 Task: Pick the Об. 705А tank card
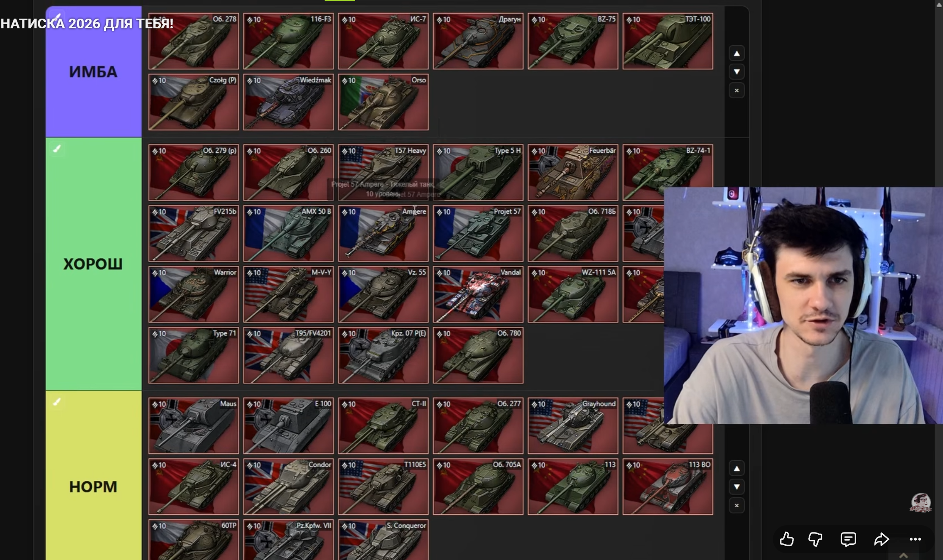coord(478,487)
